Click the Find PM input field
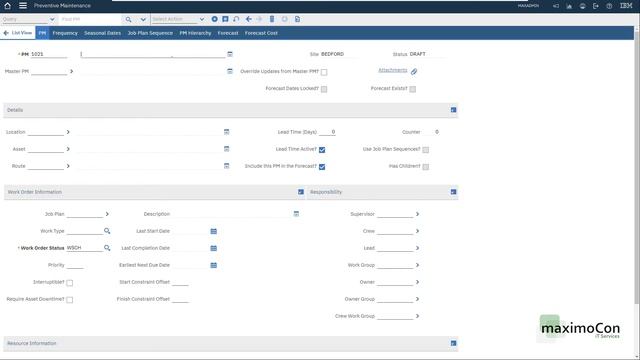This screenshot has height=360, width=640. 90,19
